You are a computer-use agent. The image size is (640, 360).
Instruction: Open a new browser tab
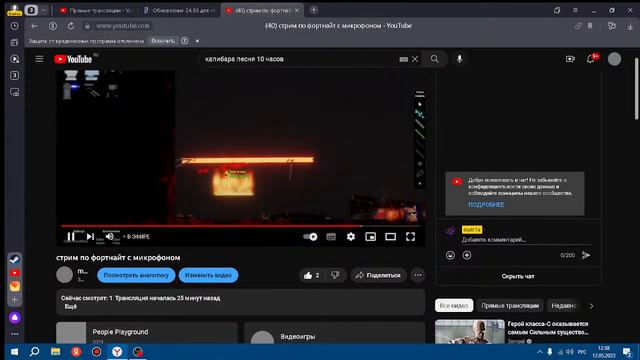tap(313, 10)
